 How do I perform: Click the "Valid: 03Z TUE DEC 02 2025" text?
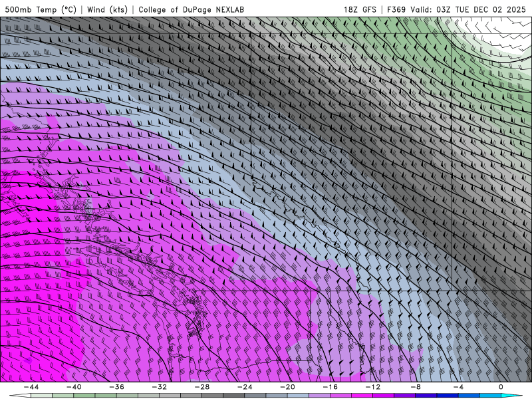pyautogui.click(x=468, y=9)
